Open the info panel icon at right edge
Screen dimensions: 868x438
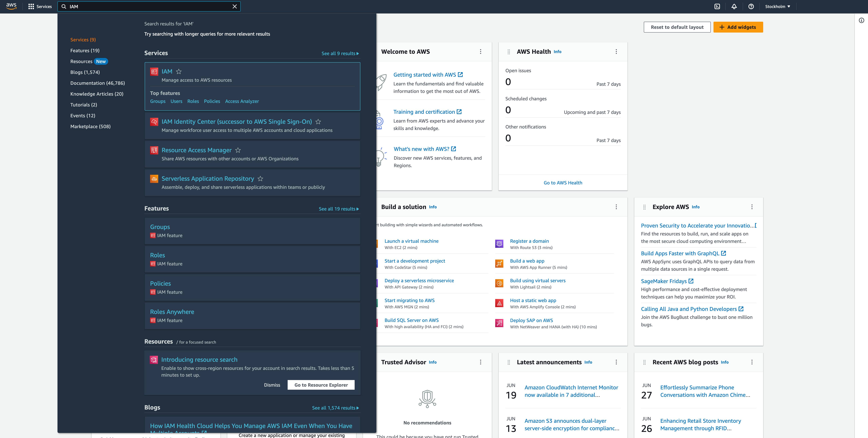coord(861,21)
